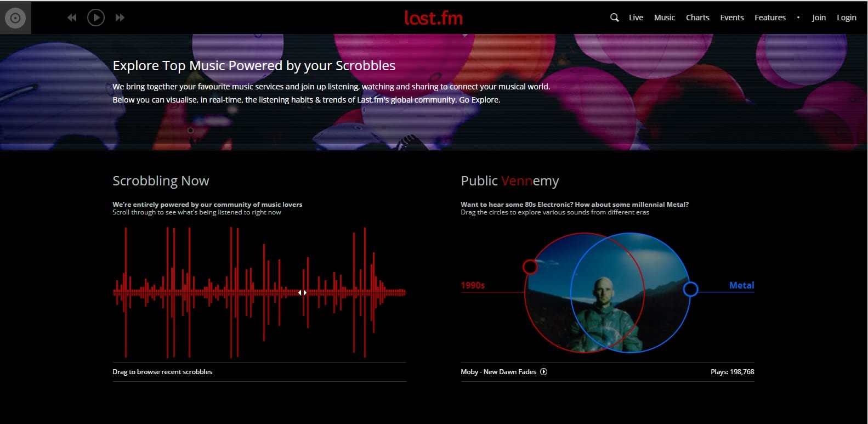Screen dimensions: 868x424
Task: Click the red 1990s circle handle
Action: (x=530, y=267)
